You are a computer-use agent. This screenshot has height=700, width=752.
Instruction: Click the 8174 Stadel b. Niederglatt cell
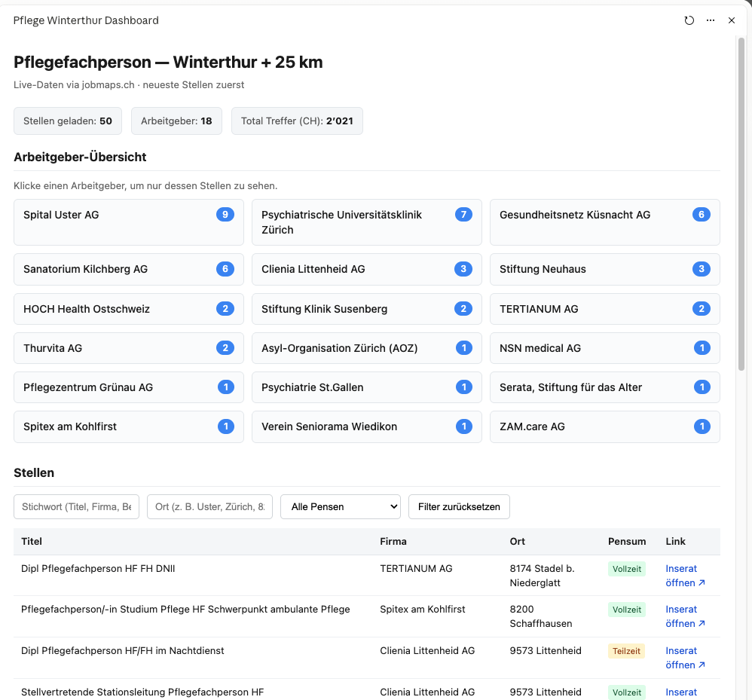point(542,576)
